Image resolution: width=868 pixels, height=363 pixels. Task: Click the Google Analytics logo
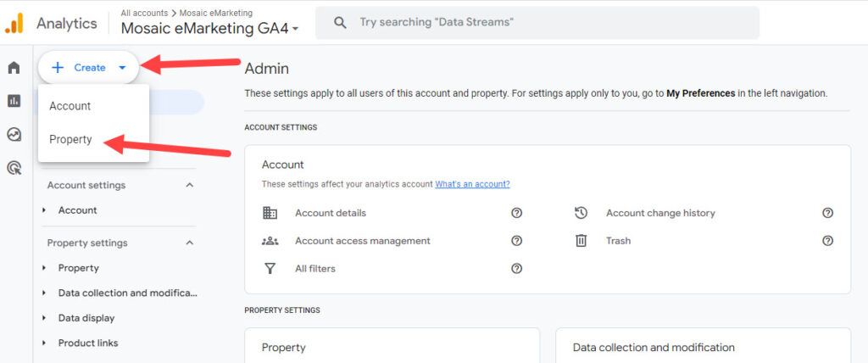pos(14,23)
